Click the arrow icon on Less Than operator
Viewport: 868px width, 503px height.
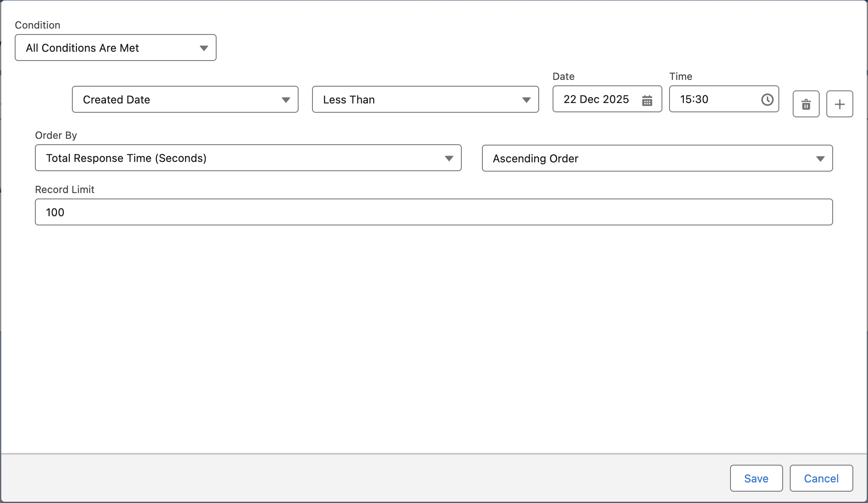[526, 100]
